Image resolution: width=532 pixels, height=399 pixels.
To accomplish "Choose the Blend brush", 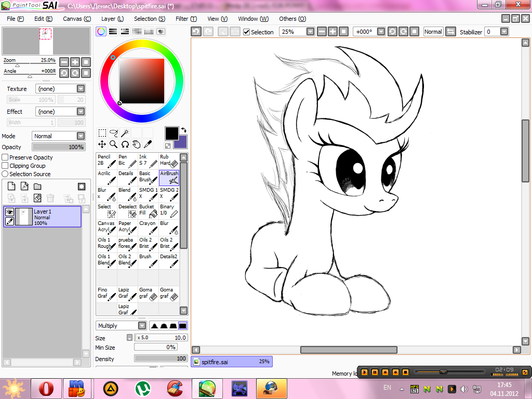I will point(127,194).
